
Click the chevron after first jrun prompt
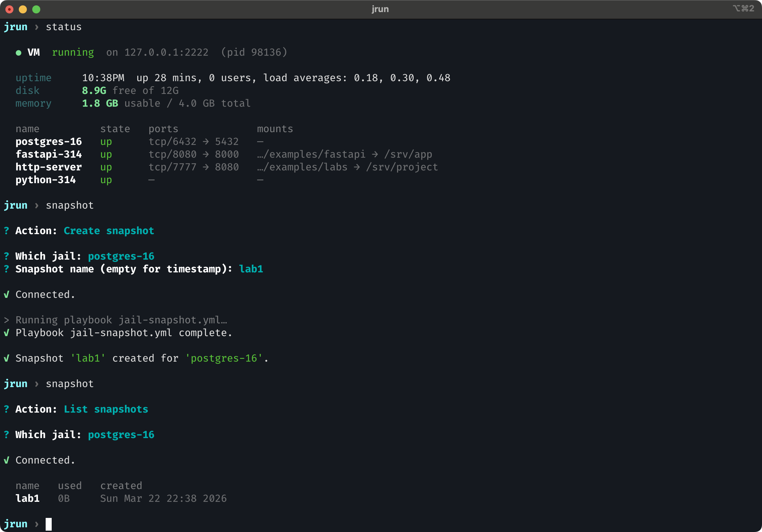click(37, 27)
